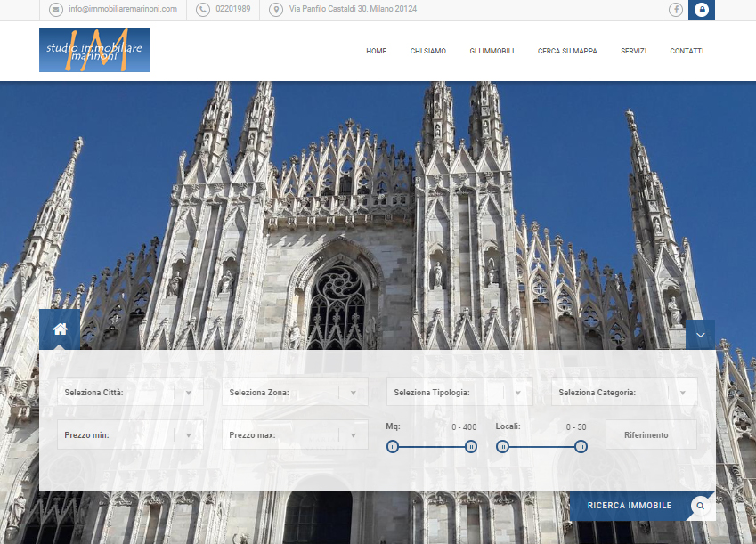Click the Locali slider minimum handle
Image resolution: width=756 pixels, height=544 pixels.
tap(502, 447)
